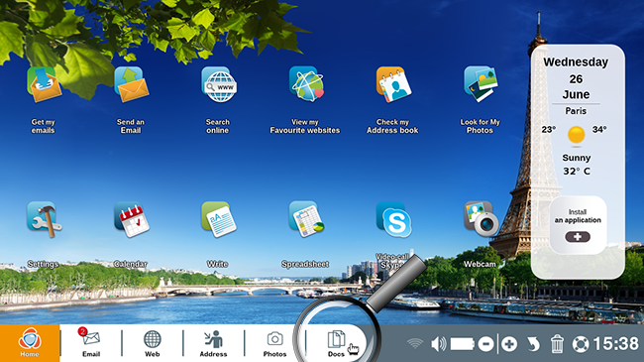The width and height of the screenshot is (644, 362).
Task: Click the Home button in taskbar
Action: tap(30, 343)
